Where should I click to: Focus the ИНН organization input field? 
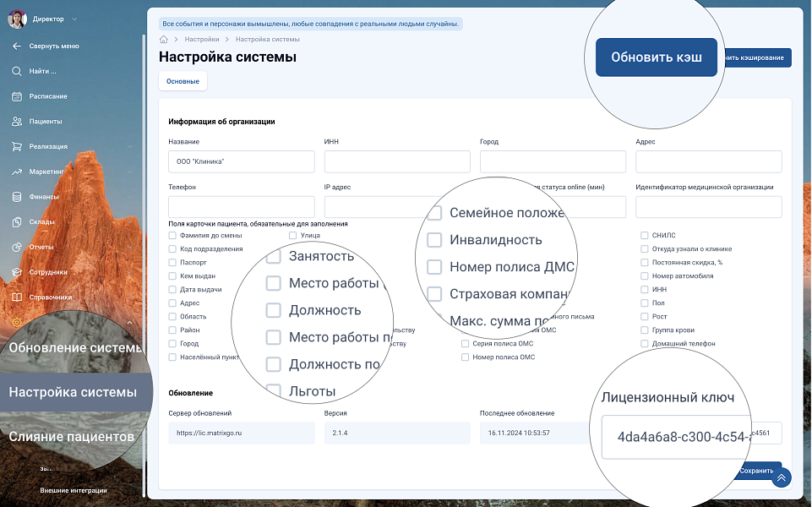coord(397,161)
